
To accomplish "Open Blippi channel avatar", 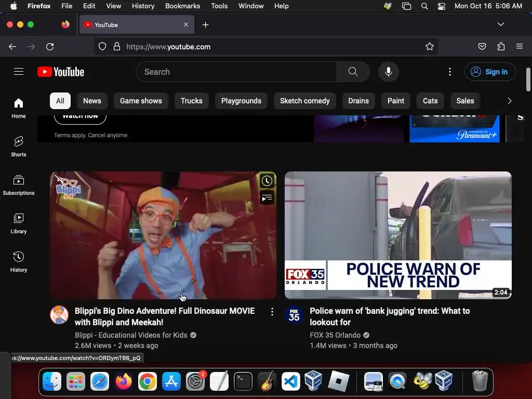I will tap(59, 315).
